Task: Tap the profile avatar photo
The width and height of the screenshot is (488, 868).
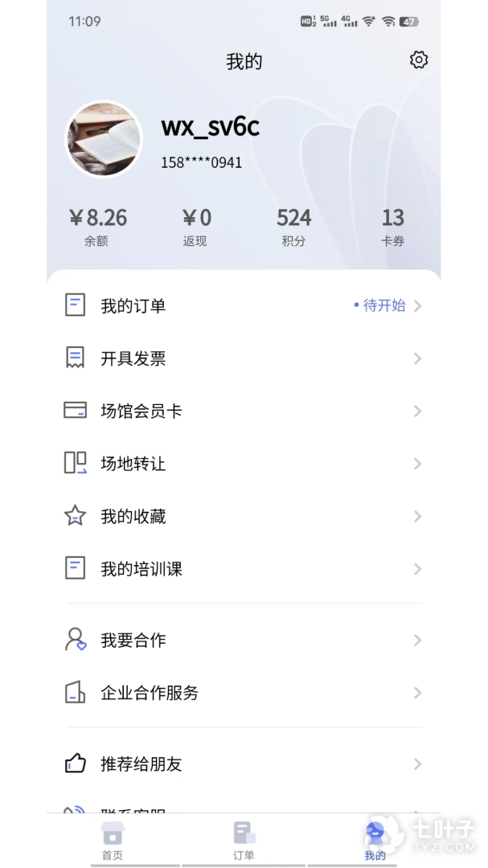Action: [103, 139]
